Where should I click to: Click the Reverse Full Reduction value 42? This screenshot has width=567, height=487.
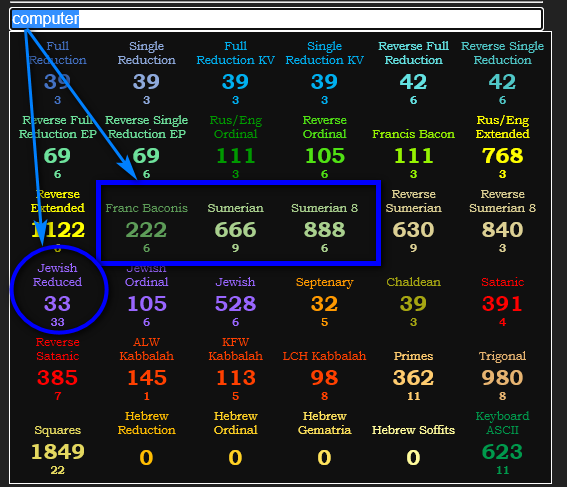(x=413, y=82)
